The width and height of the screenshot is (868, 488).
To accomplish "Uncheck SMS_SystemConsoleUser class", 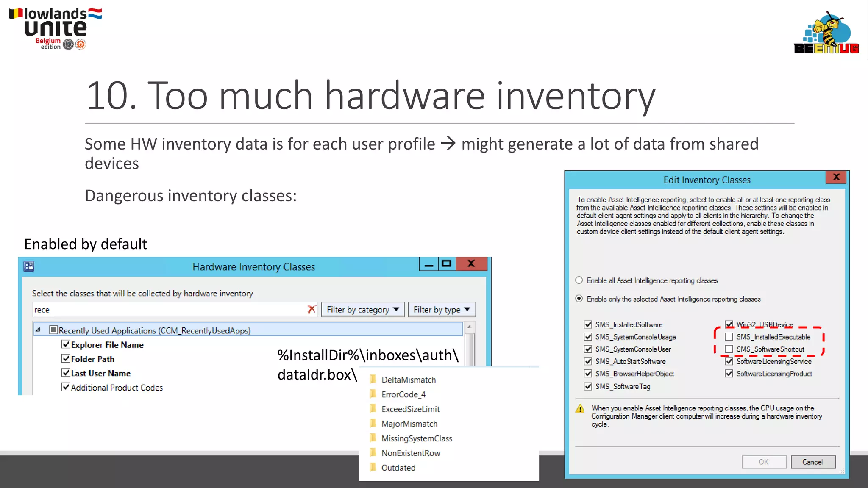I will [588, 349].
